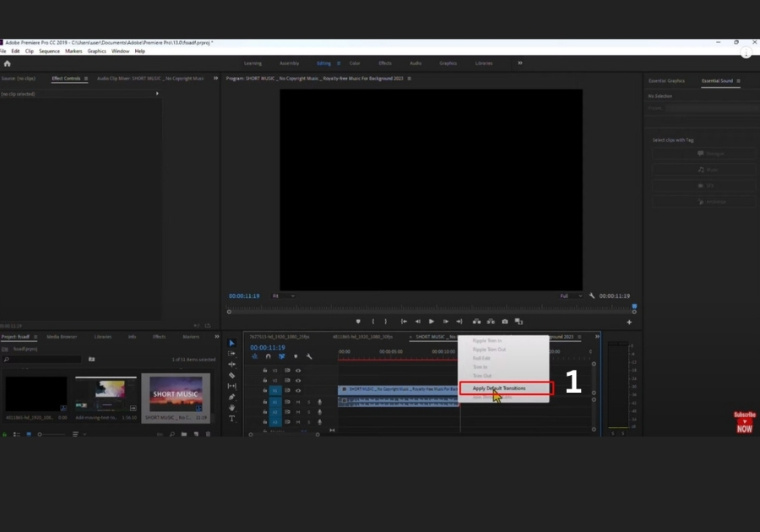This screenshot has width=760, height=532.
Task: Open the program monitor wrench settings
Action: [592, 296]
